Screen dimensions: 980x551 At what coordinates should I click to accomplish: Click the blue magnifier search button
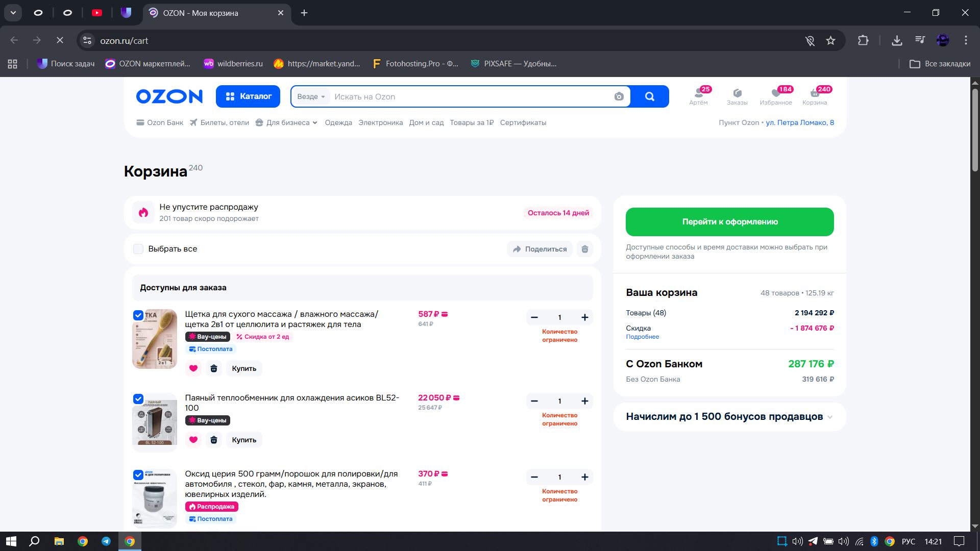(649, 96)
